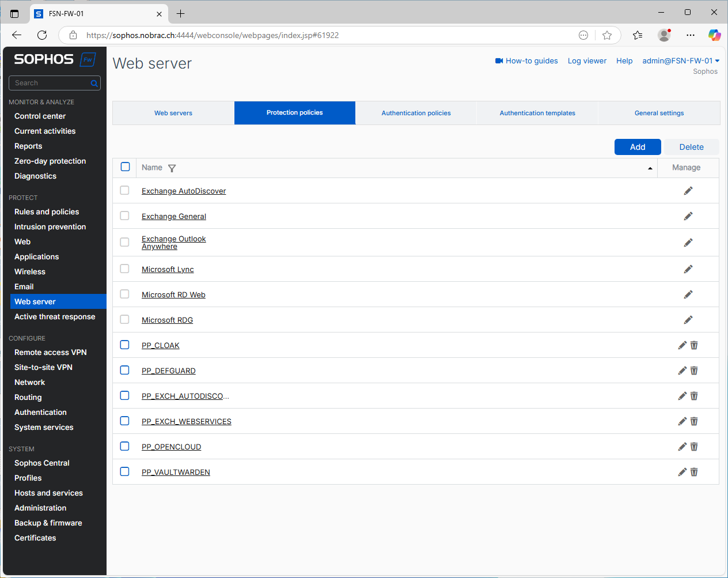Edit the Microsoft RD Web pencil icon

point(688,294)
